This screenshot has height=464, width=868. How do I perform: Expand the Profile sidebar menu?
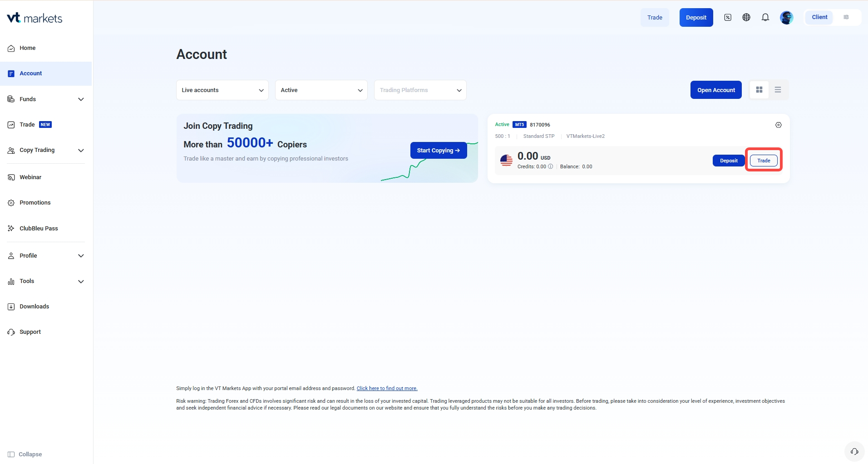click(46, 256)
